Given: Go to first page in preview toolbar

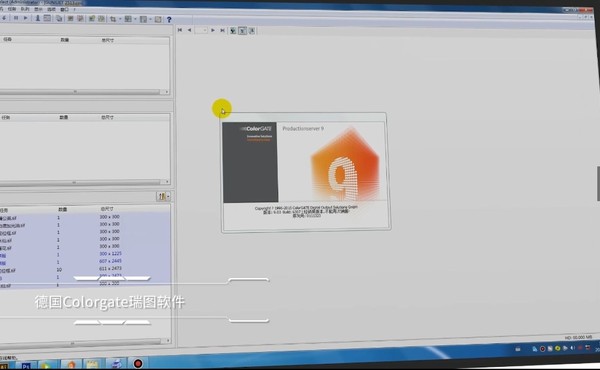Looking at the screenshot, I should point(179,30).
